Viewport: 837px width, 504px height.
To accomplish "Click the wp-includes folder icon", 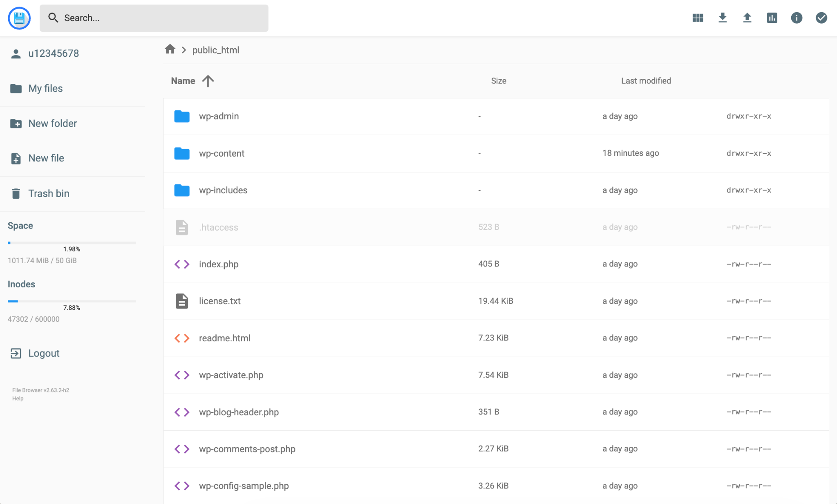I will pyautogui.click(x=182, y=190).
